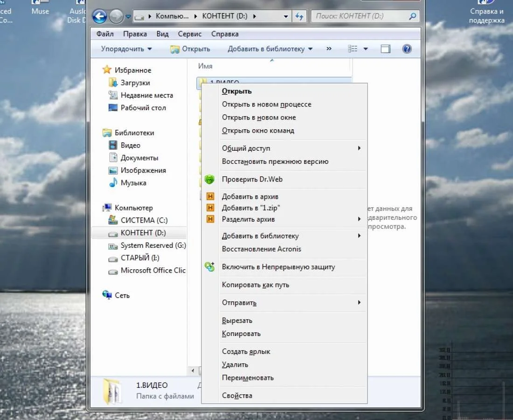Expand the Упорядочить dropdown
This screenshot has width=513, height=420.
126,49
